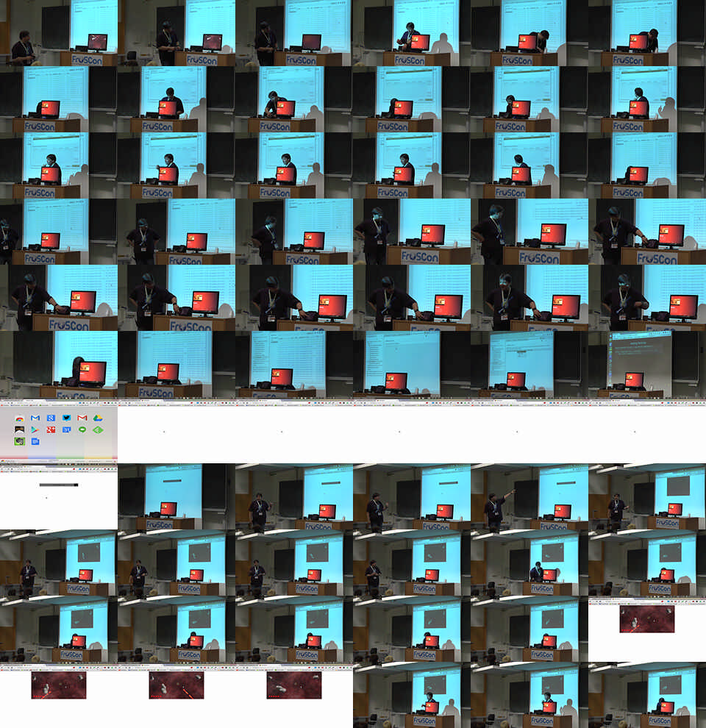The image size is (706, 728).
Task: Open the blue M mail app icon
Action: pos(35,418)
